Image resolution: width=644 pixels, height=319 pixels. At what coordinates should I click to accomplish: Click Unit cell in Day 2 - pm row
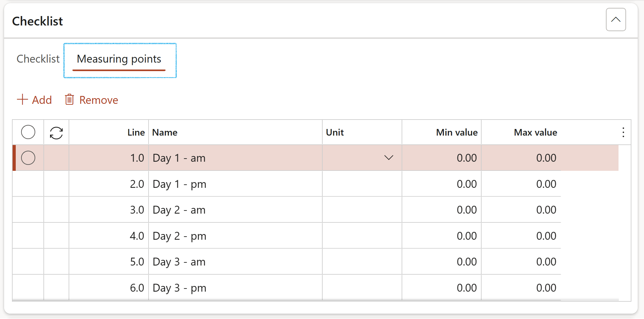(362, 236)
